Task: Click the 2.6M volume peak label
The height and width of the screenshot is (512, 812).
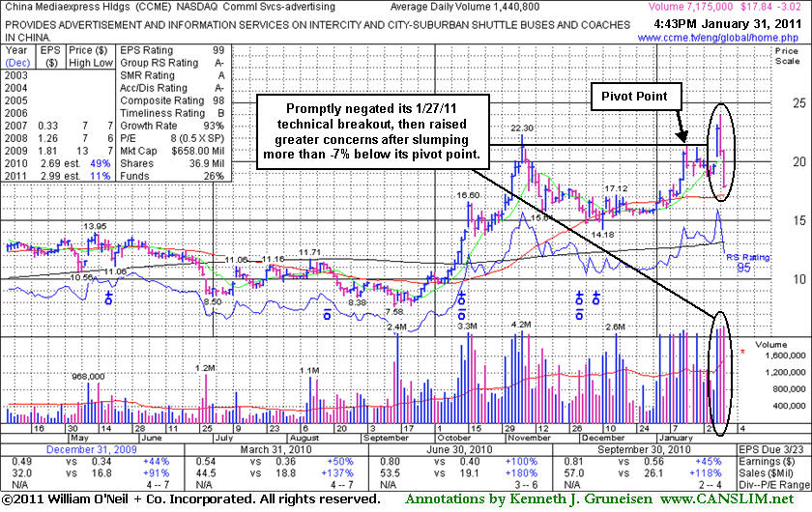Action: [616, 327]
